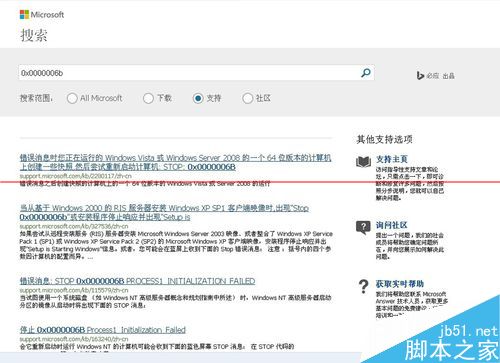Click the magnifier search icon

[366, 73]
